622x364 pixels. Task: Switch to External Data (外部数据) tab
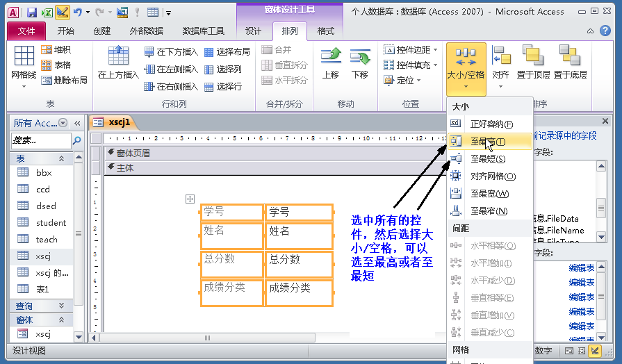pos(147,31)
